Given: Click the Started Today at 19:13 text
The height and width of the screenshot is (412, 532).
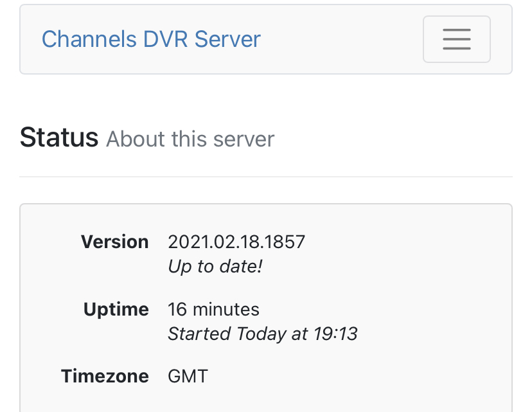Looking at the screenshot, I should 262,334.
